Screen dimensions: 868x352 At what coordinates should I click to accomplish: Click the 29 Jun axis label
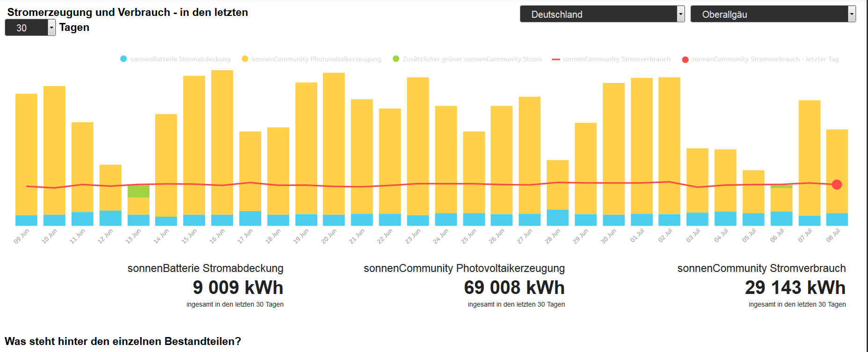click(581, 236)
